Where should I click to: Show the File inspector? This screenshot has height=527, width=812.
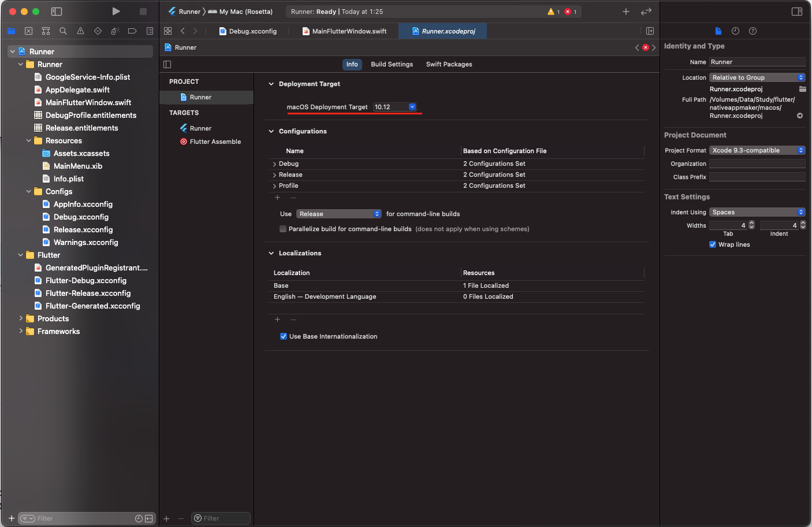718,31
